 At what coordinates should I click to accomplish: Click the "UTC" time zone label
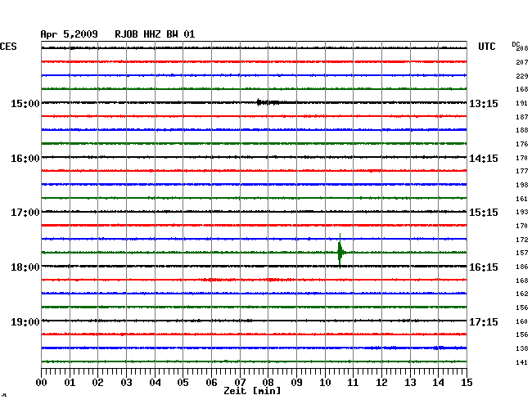[x=486, y=47]
